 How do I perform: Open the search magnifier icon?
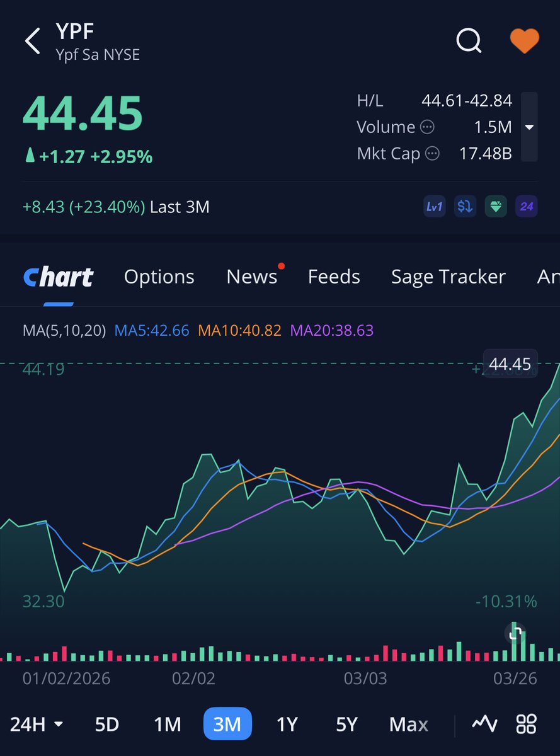pyautogui.click(x=468, y=42)
